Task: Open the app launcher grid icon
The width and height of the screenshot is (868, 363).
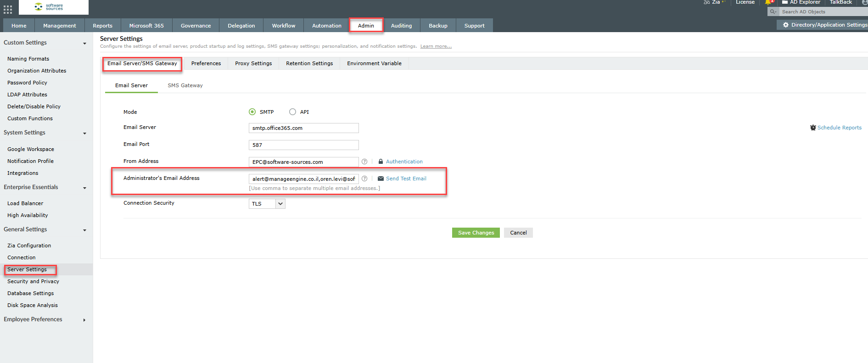Action: [8, 10]
